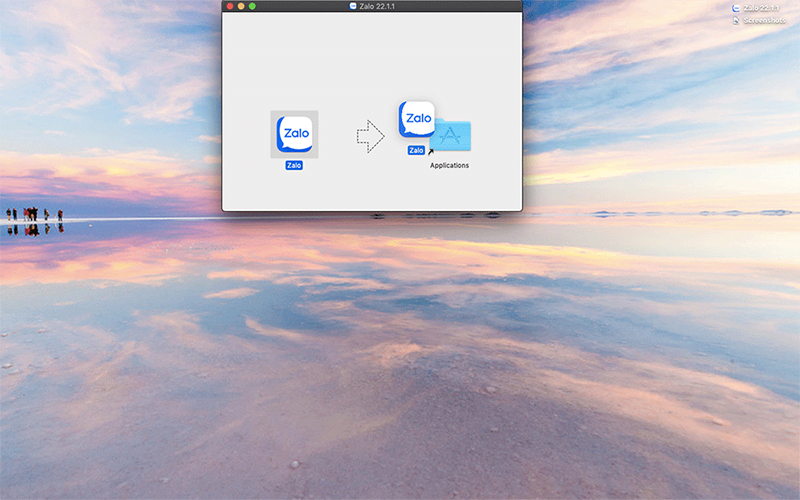Click the desktop wallpaper below the window
800x500 pixels.
pos(400,350)
